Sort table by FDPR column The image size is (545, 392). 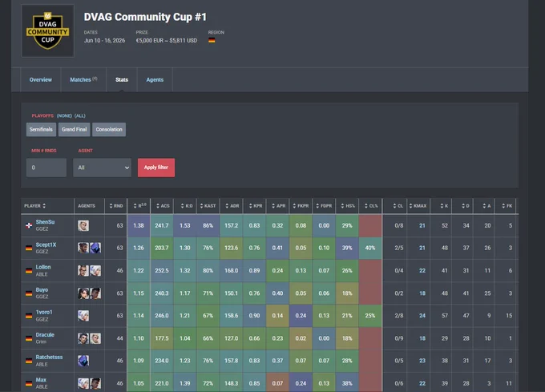[x=324, y=206]
